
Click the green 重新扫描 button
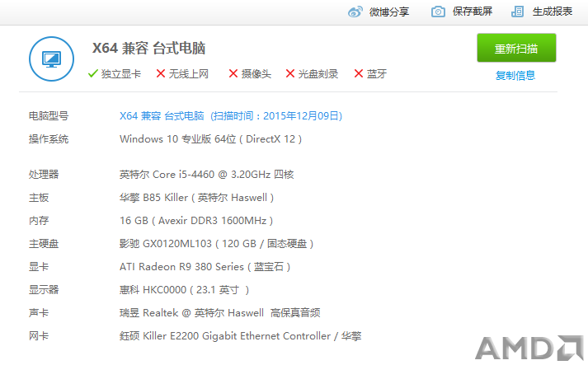click(x=516, y=48)
